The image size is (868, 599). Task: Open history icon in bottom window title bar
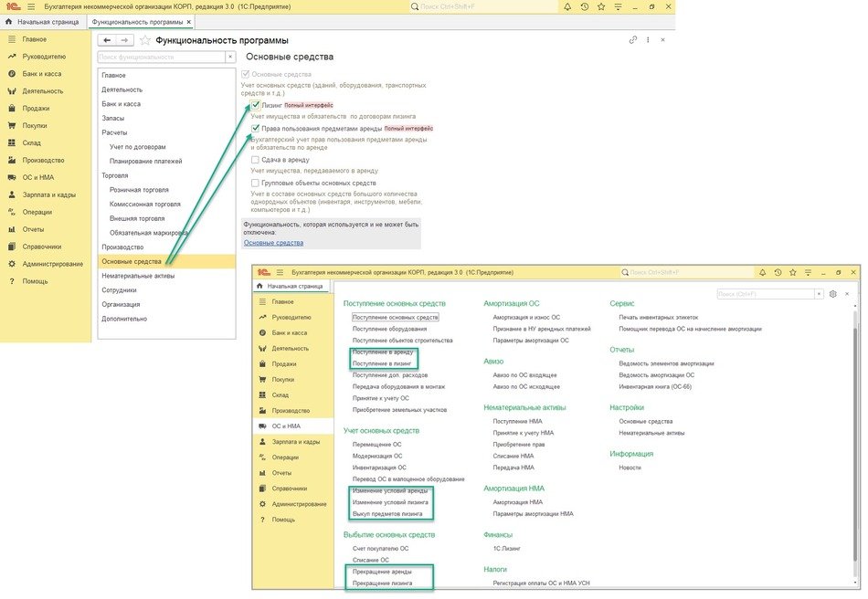tap(778, 273)
